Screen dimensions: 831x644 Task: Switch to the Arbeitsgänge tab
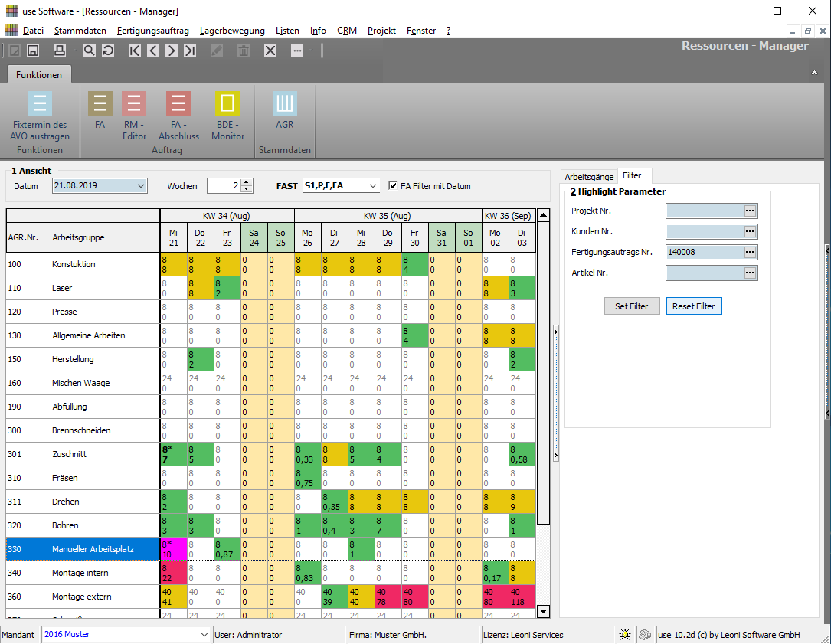[x=589, y=176]
